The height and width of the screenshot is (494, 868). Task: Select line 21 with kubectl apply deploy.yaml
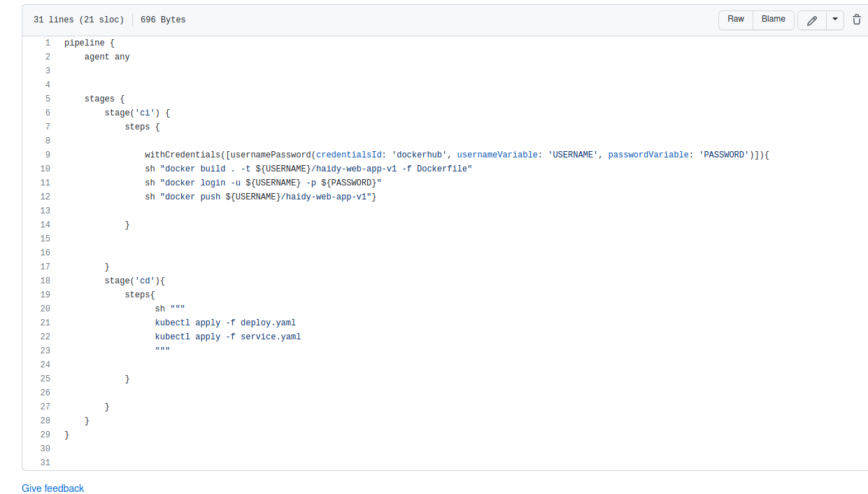pyautogui.click(x=45, y=323)
